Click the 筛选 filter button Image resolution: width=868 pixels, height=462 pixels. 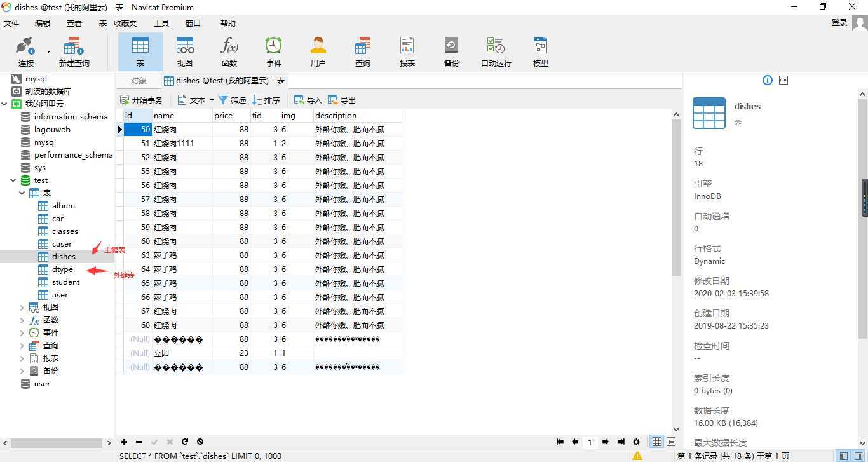(232, 100)
